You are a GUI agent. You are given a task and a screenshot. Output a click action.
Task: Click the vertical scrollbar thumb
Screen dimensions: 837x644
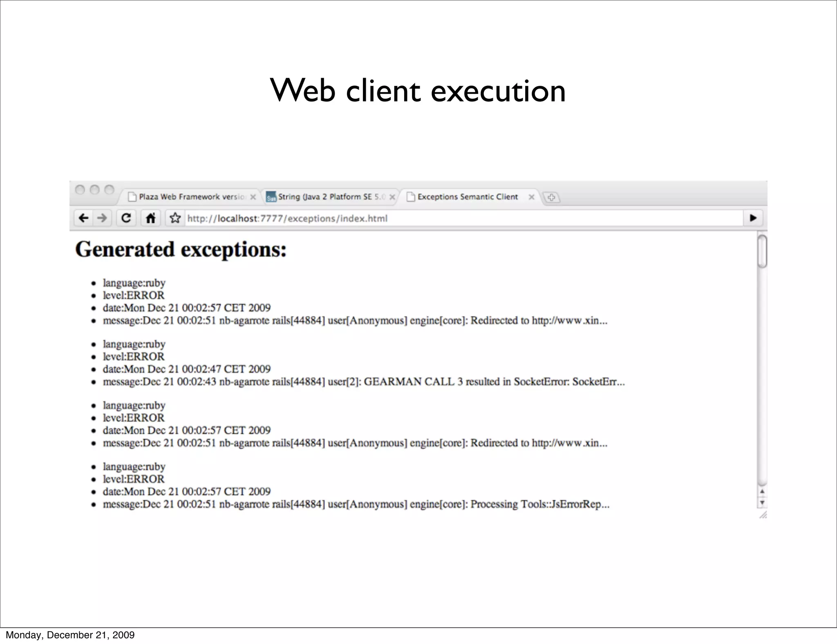[x=762, y=251]
